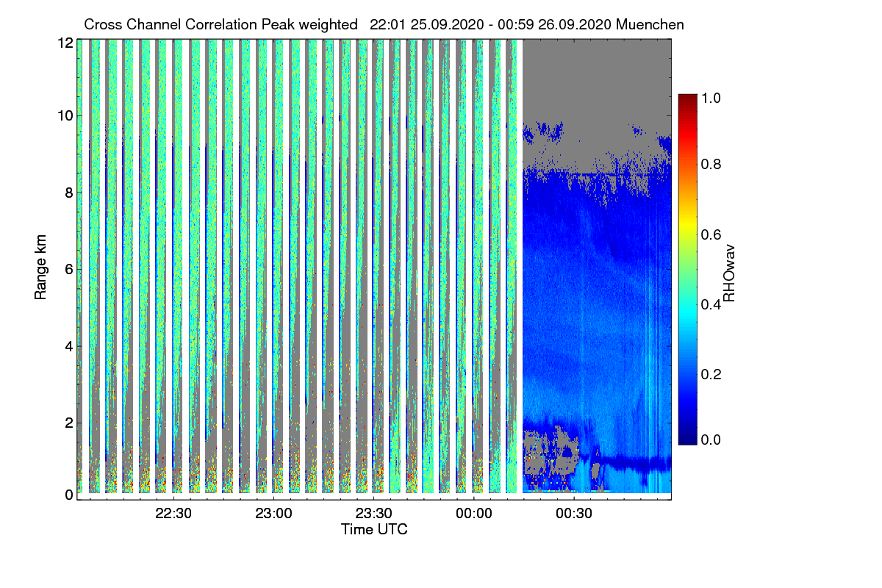
Task: Click the colorbar value '1.0'
Action: point(711,97)
